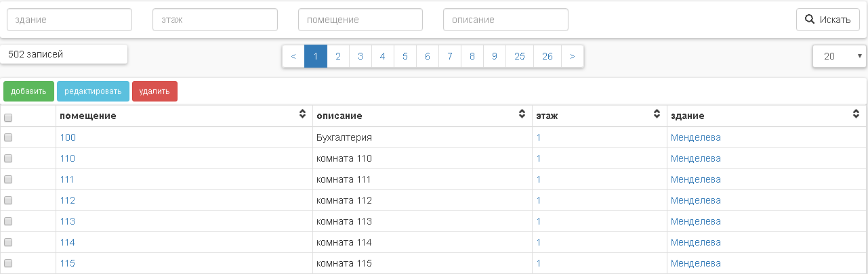Click the sort icon in описание column
The height and width of the screenshot is (274, 868).
coord(522,115)
